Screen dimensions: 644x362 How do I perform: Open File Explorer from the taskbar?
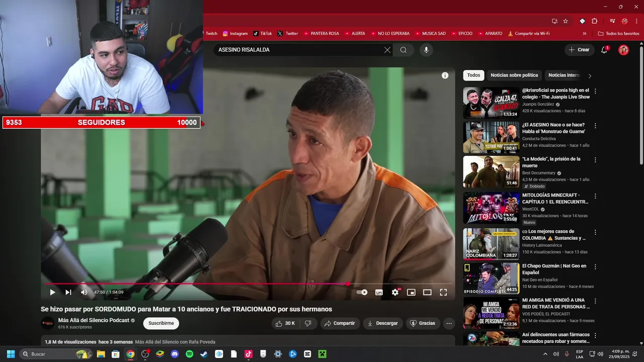[x=101, y=354]
